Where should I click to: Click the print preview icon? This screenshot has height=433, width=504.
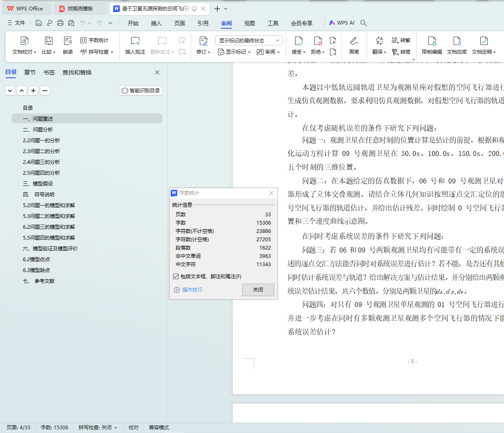click(x=71, y=23)
